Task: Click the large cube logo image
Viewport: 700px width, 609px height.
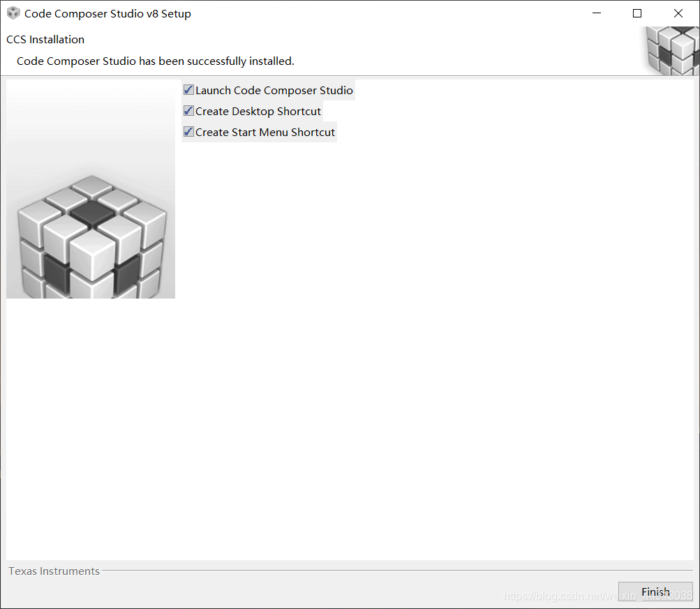Action: click(x=91, y=189)
